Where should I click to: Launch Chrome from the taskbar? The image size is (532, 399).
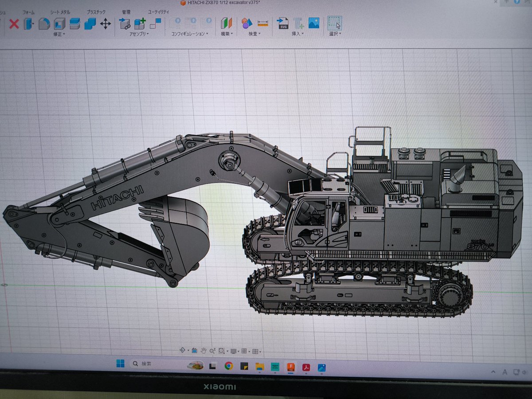click(x=228, y=366)
